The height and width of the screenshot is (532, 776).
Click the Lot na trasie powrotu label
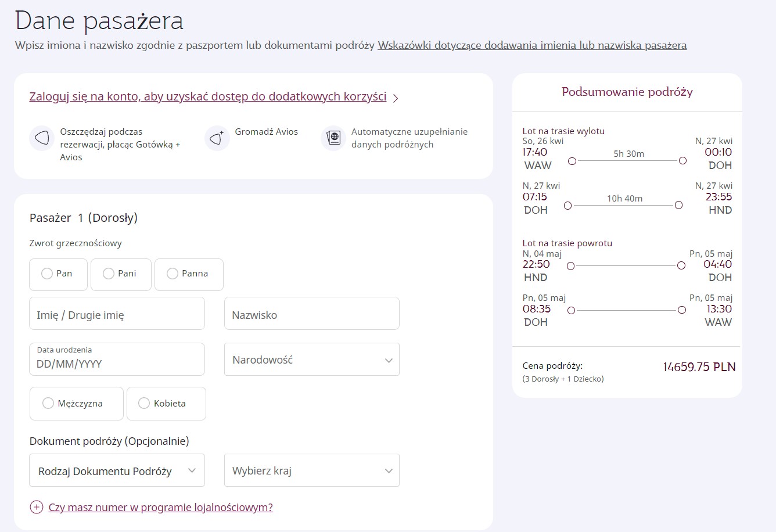tap(567, 243)
